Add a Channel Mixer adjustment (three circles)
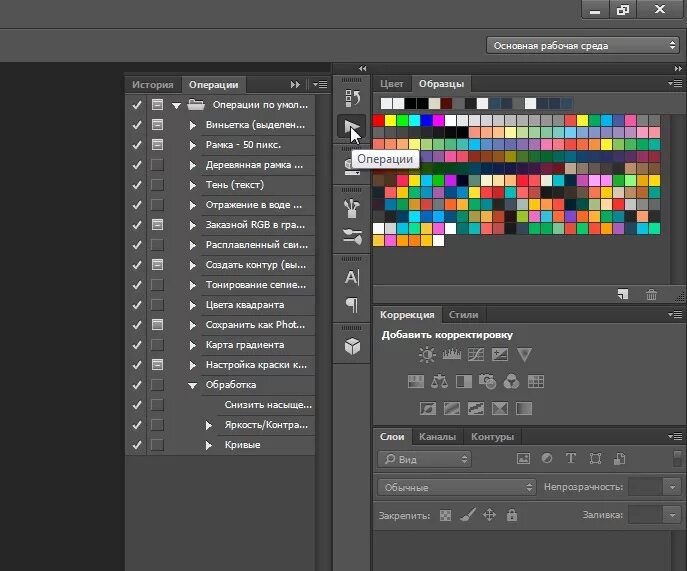 [511, 382]
